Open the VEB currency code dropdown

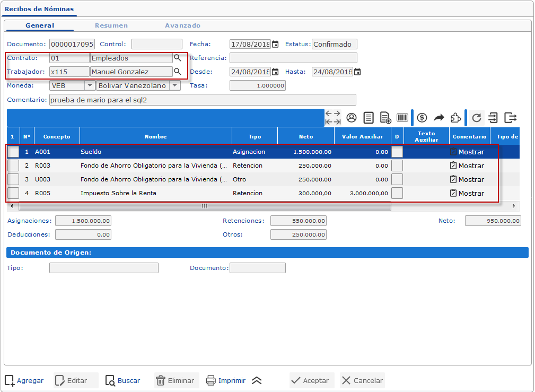click(90, 85)
